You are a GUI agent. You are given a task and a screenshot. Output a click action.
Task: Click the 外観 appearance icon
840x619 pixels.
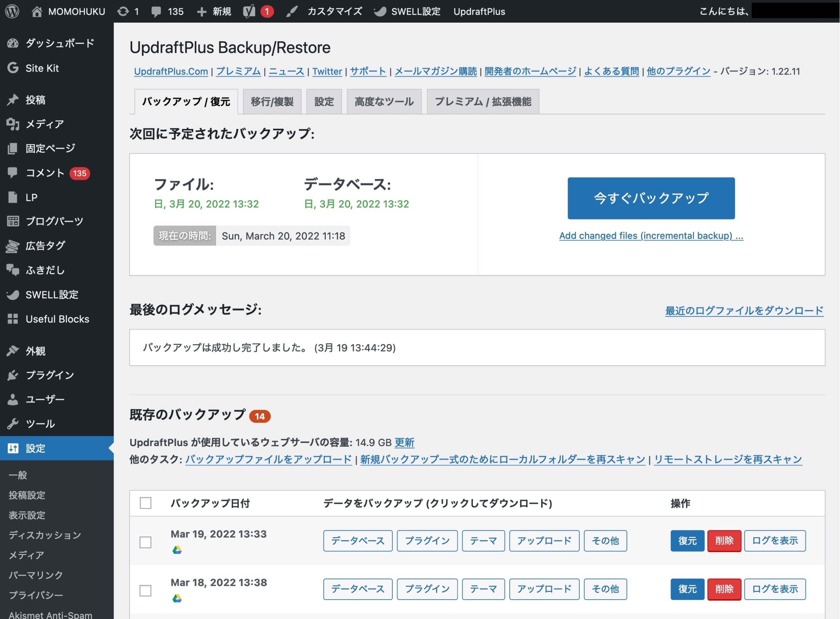coord(13,351)
